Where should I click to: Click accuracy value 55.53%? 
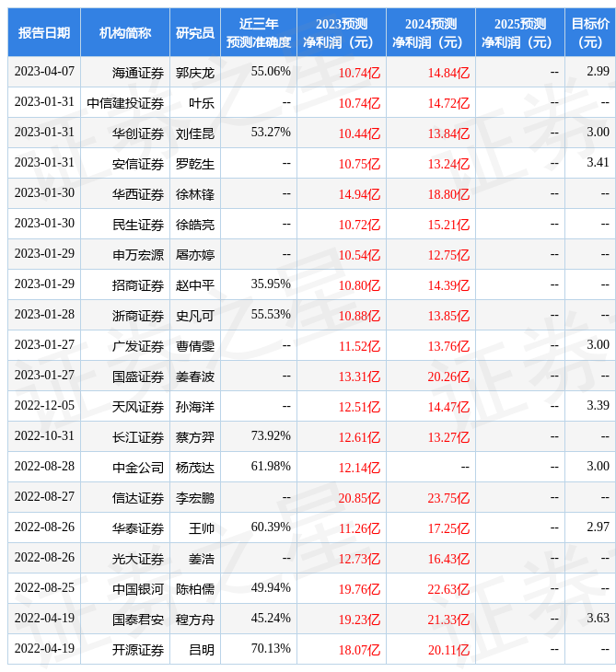pos(271,315)
